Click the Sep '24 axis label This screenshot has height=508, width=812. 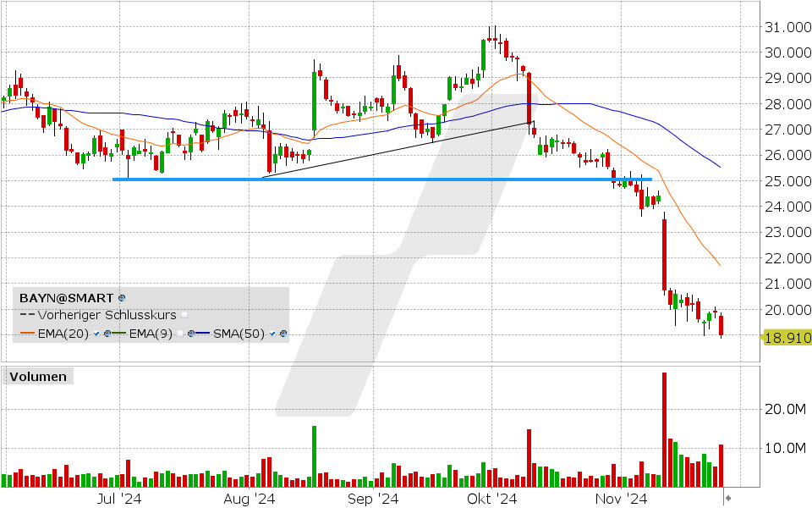(373, 500)
